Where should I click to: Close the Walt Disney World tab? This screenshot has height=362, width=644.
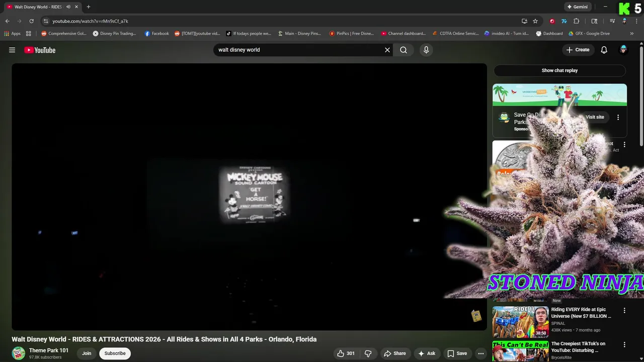[76, 7]
